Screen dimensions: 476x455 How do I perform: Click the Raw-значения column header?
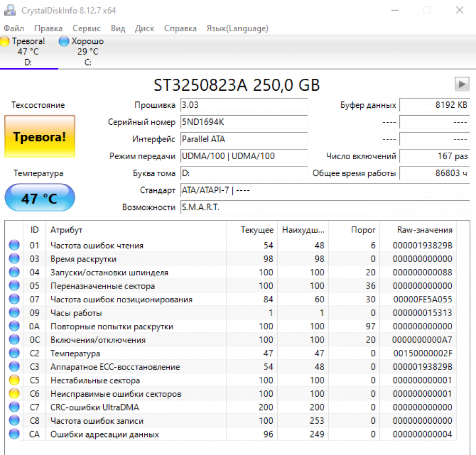point(424,230)
